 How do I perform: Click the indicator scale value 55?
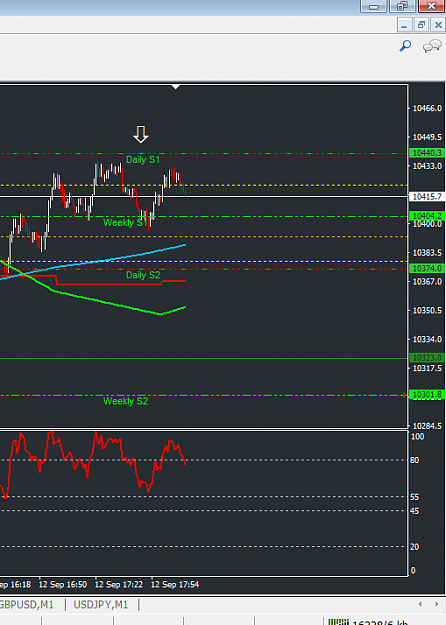click(x=415, y=497)
